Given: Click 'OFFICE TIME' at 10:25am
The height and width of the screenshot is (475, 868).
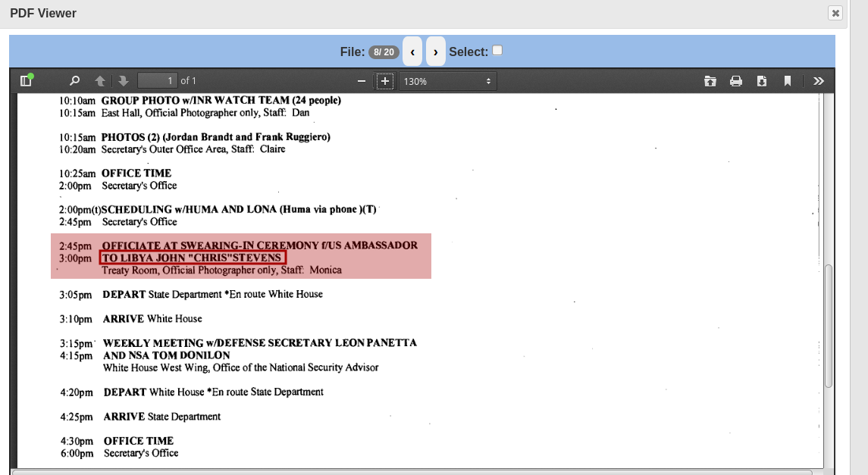Looking at the screenshot, I should [136, 173].
